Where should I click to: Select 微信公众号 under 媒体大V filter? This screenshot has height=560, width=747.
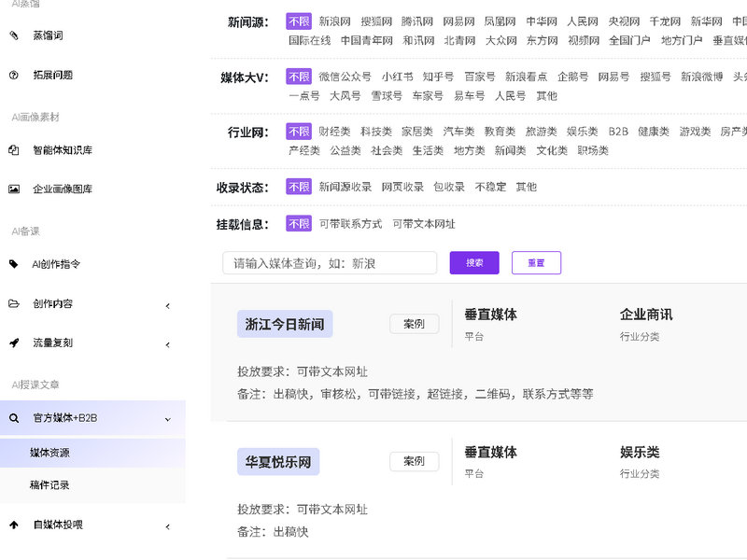(x=345, y=77)
